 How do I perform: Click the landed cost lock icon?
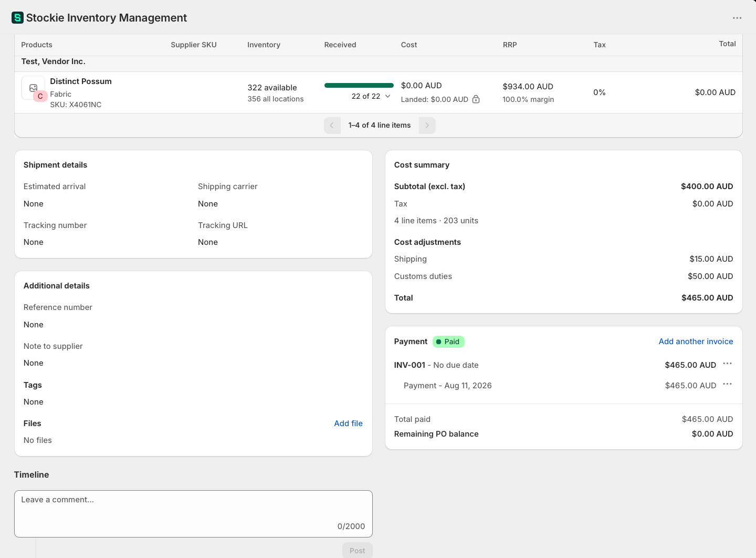coord(476,99)
